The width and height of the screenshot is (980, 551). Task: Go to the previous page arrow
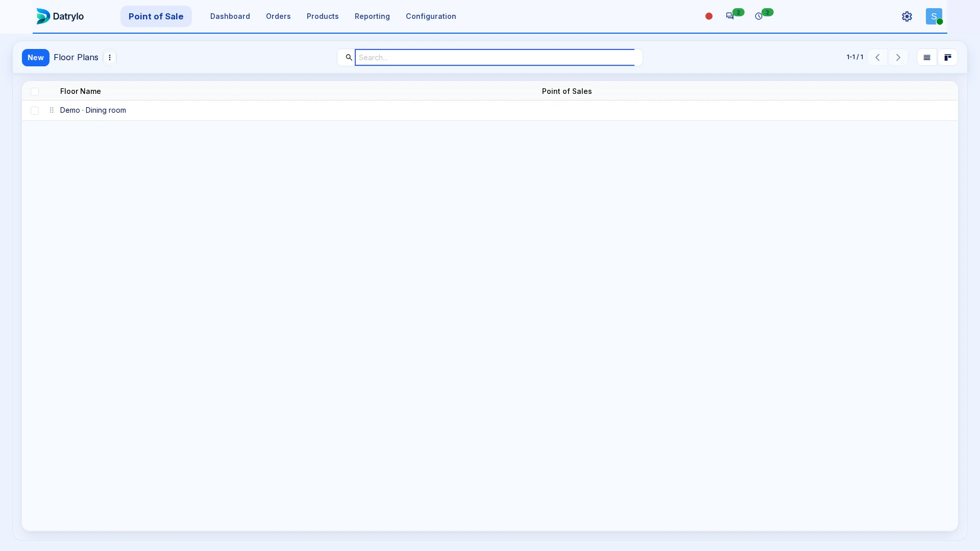click(877, 58)
